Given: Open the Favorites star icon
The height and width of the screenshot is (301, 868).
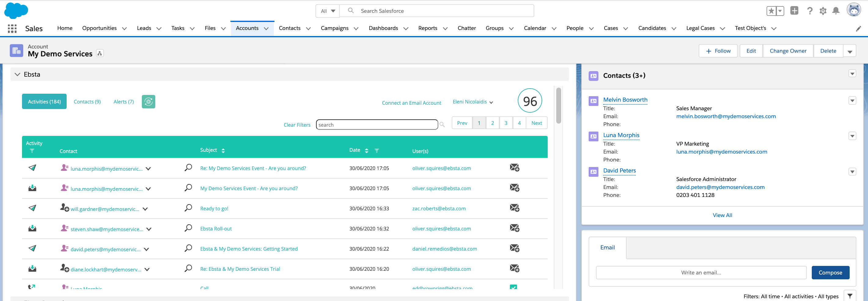Looking at the screenshot, I should tap(771, 11).
